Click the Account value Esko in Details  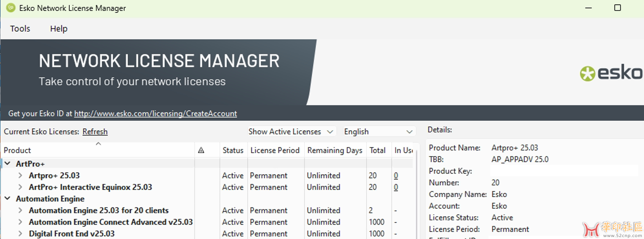(499, 206)
